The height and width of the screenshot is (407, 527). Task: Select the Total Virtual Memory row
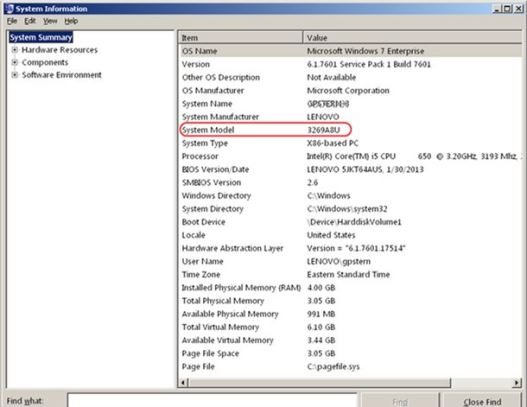[350, 327]
